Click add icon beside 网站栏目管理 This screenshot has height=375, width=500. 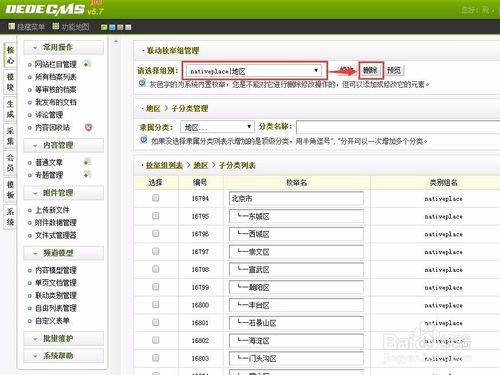click(87, 63)
